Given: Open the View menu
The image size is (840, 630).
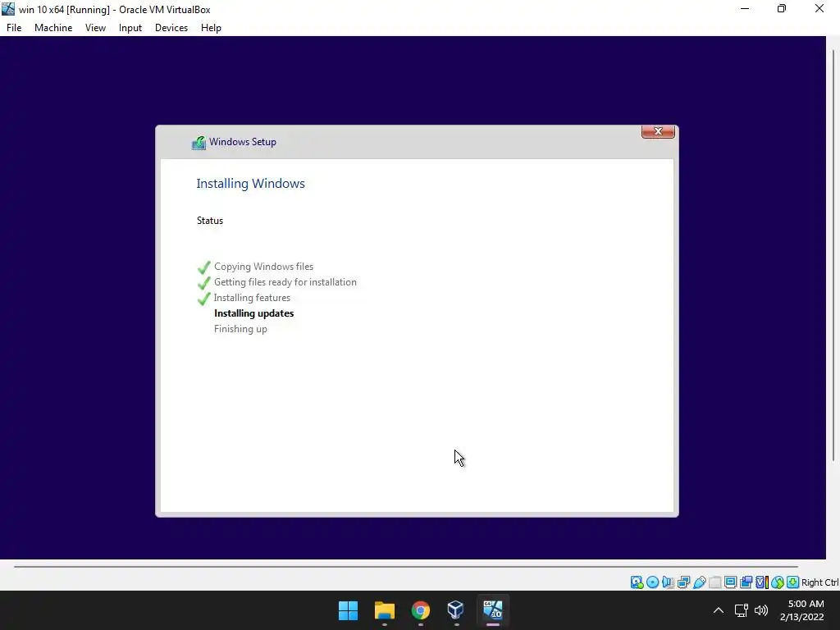Looking at the screenshot, I should (x=95, y=28).
